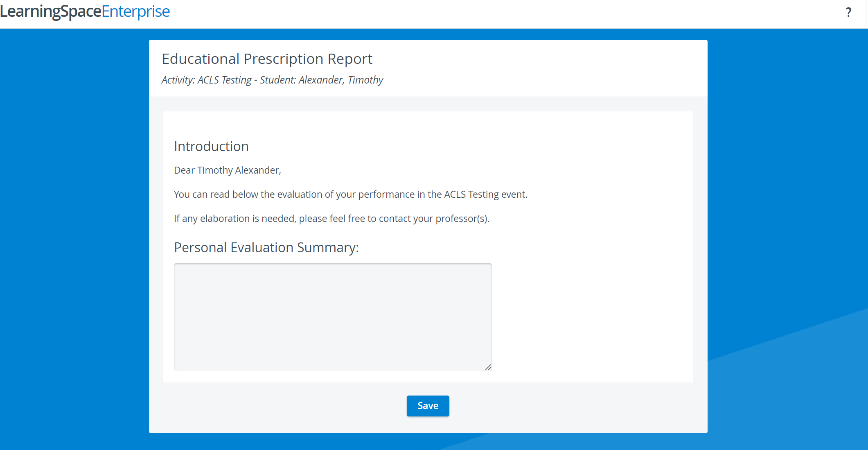Click the word elaboration in the intro text
The width and height of the screenshot is (868, 450).
225,219
